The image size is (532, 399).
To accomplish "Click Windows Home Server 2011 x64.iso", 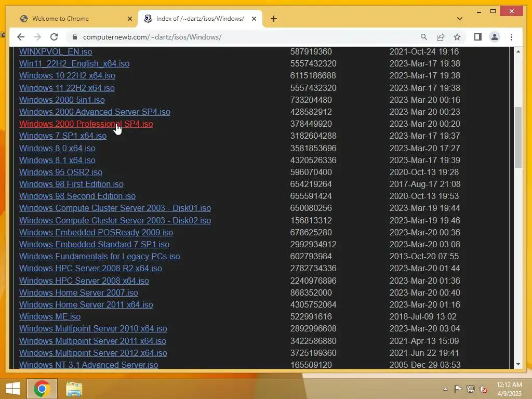I will [x=86, y=304].
